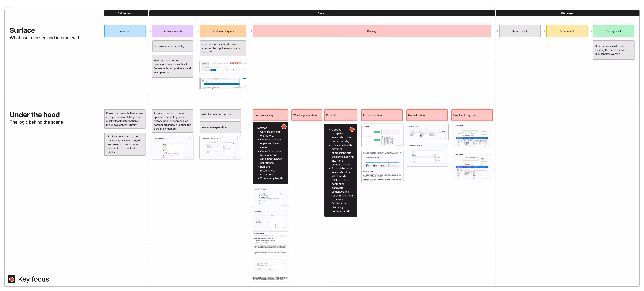Viewport: 644px width, 291px height.
Task: Click the red key-focus dot on Pre-processing card
Action: (284, 127)
